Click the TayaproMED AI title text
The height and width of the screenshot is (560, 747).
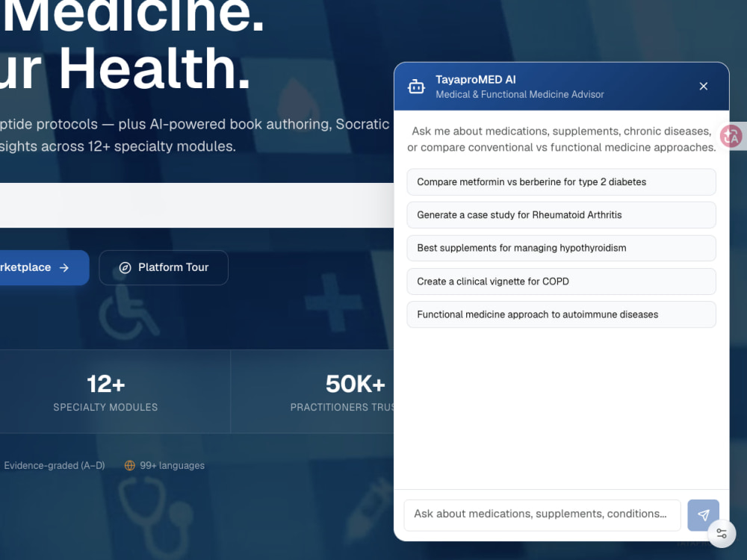pyautogui.click(x=475, y=80)
